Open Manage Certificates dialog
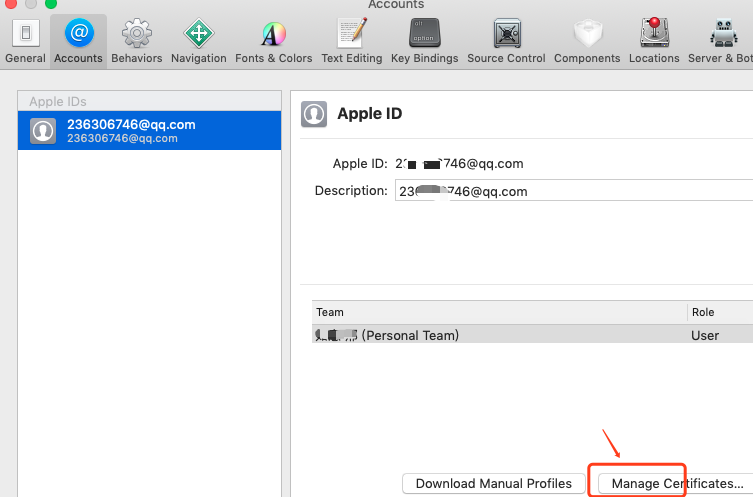The width and height of the screenshot is (753, 497). pos(676,483)
